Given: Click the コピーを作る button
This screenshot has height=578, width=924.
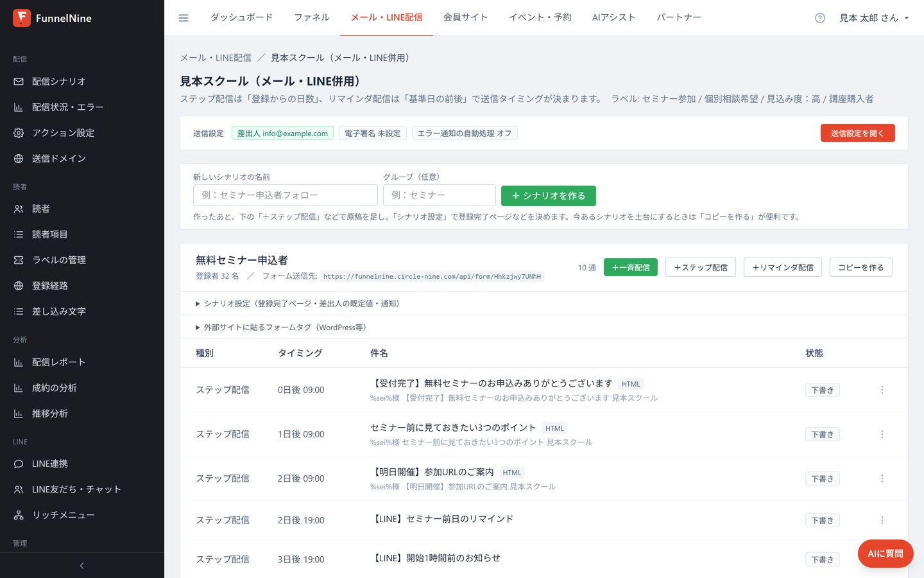Looking at the screenshot, I should coord(861,267).
